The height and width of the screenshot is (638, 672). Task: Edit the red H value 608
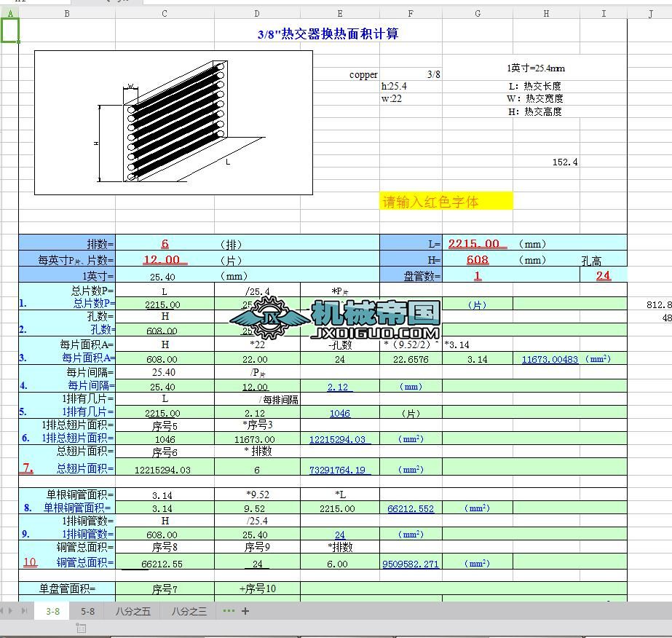[x=478, y=259]
